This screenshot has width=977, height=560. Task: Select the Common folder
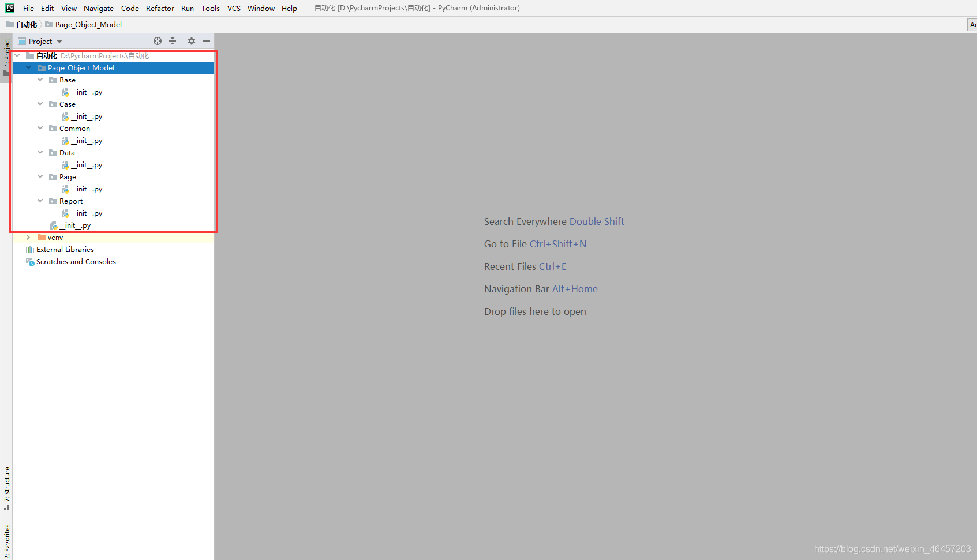[74, 129]
